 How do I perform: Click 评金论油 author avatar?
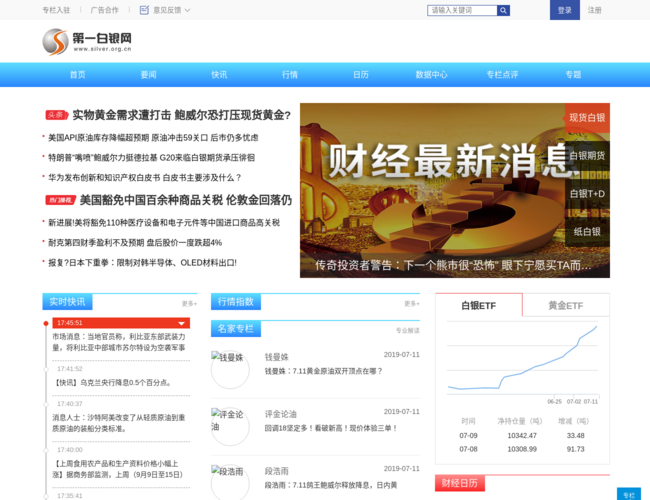[x=230, y=427]
